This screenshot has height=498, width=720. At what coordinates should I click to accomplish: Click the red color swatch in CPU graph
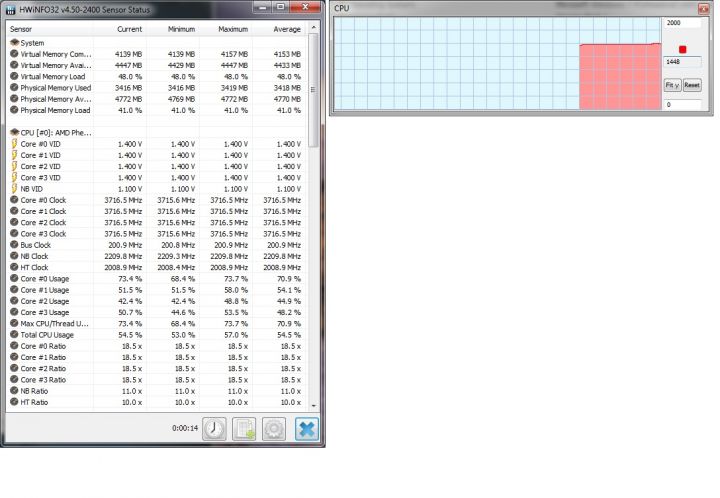(x=682, y=50)
